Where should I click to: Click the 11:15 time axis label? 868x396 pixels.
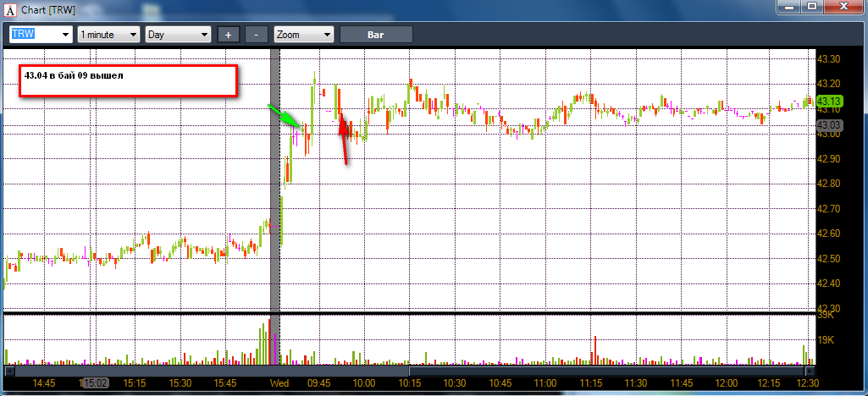[x=590, y=382]
